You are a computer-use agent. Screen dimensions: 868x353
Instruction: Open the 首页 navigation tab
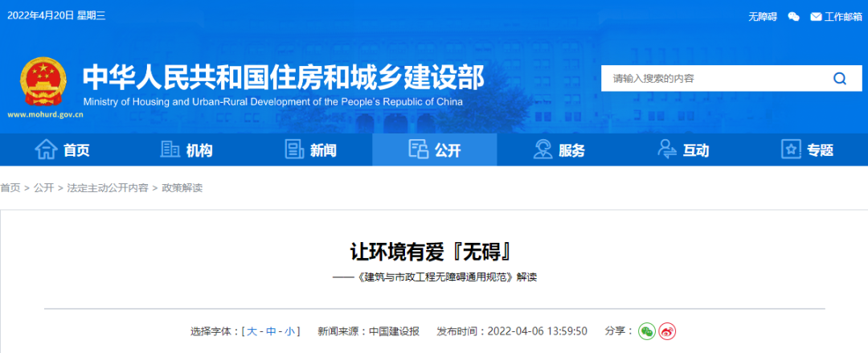point(62,150)
